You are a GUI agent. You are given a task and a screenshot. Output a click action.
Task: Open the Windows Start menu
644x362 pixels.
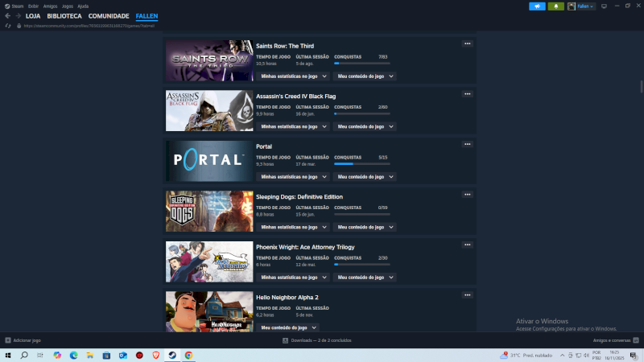[x=8, y=356]
